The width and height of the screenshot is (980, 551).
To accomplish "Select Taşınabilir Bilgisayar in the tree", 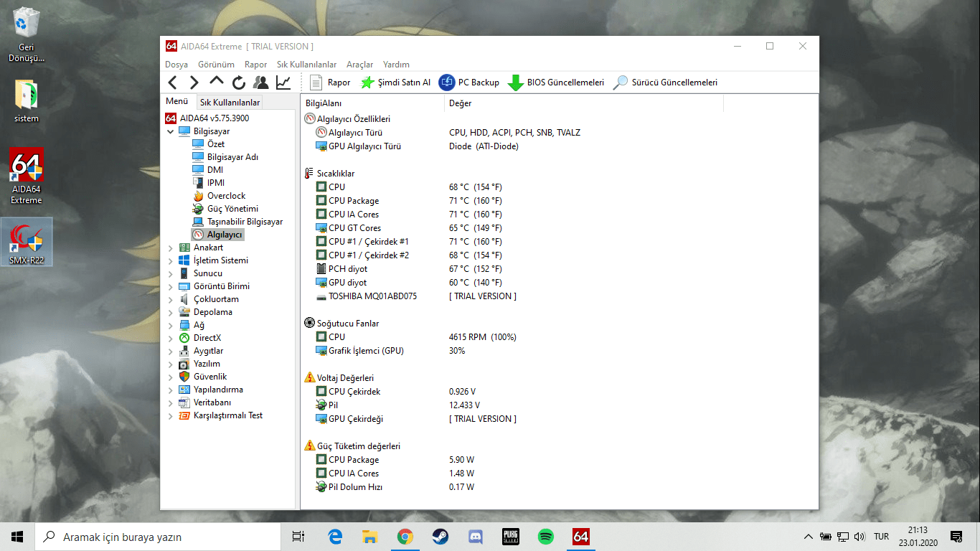I will tap(245, 222).
